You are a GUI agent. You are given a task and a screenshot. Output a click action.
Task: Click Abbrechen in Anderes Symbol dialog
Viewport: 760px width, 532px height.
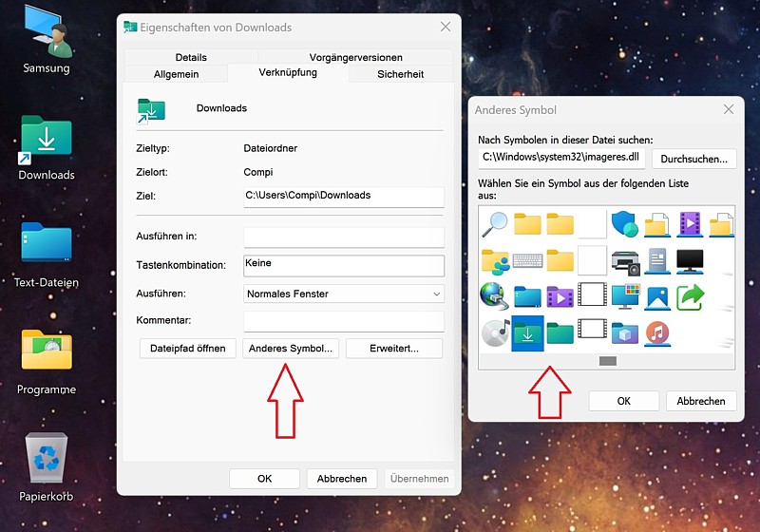[701, 401]
